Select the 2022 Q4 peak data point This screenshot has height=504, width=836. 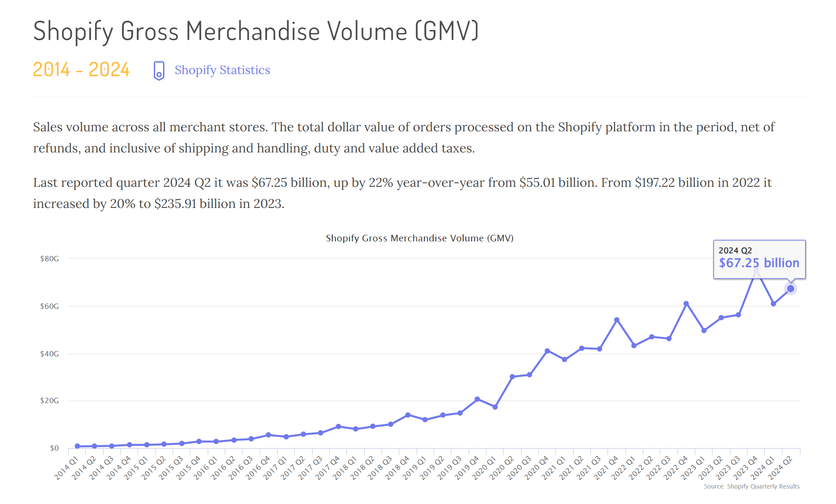(686, 304)
